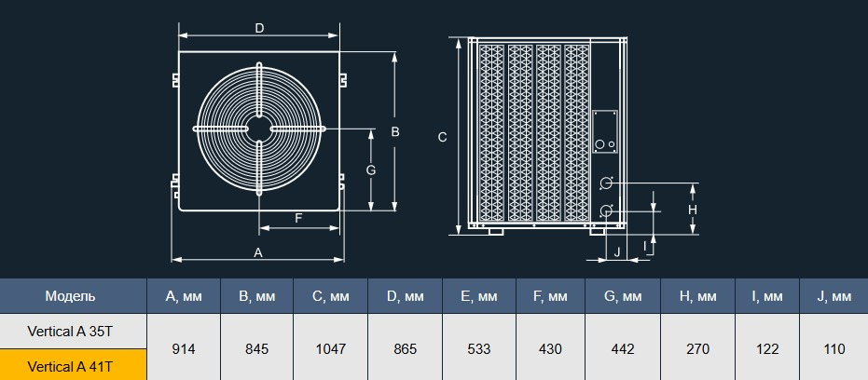Click the 1047 value cell
868x380 pixels.
[x=331, y=348]
